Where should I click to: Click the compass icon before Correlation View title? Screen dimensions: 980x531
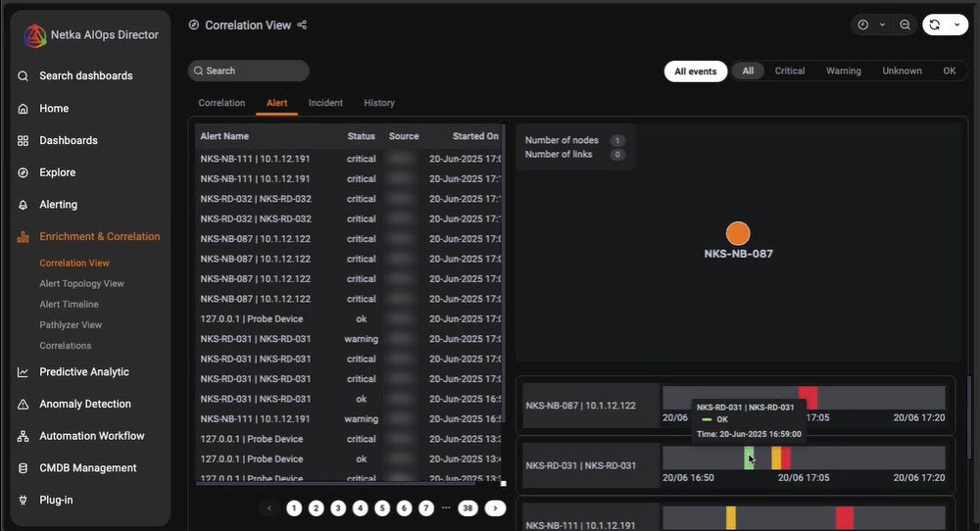[194, 25]
